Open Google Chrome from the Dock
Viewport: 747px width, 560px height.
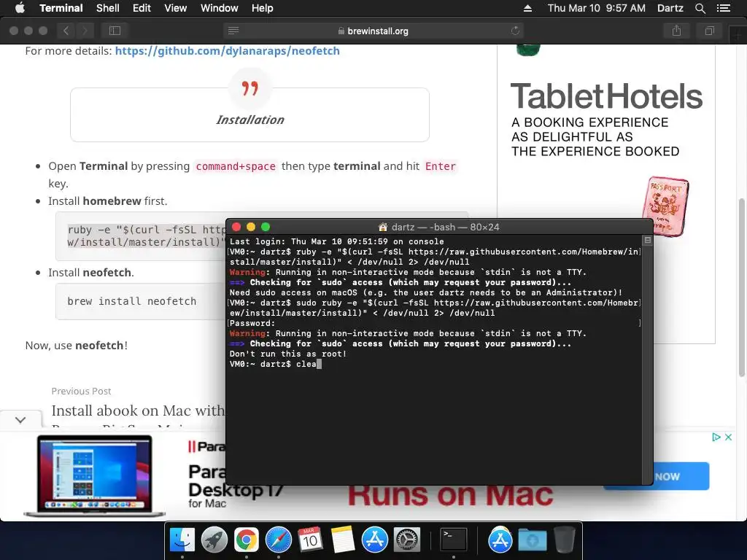[246, 540]
